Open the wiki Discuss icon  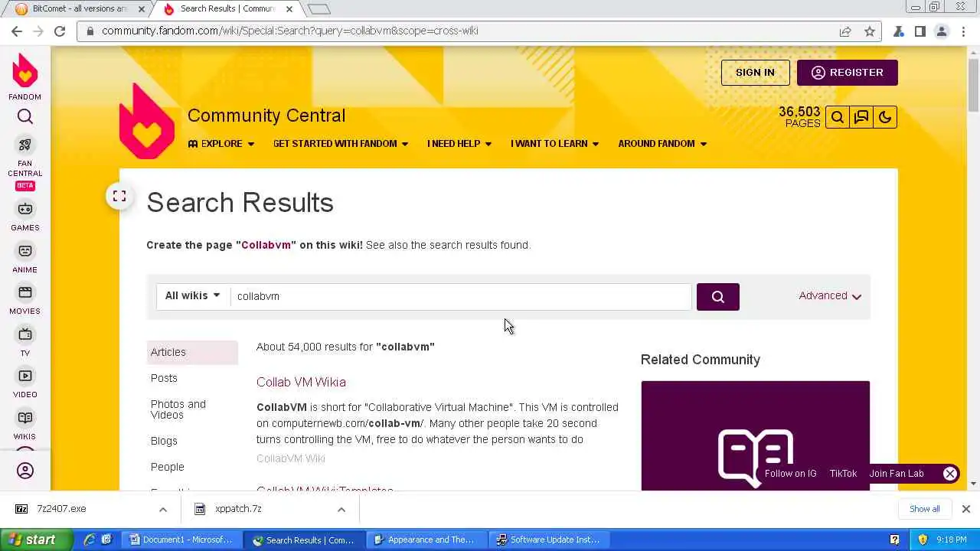click(x=861, y=117)
